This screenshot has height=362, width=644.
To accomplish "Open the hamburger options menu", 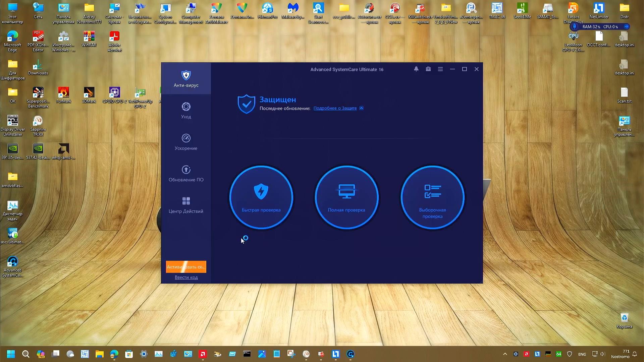I will tap(440, 69).
